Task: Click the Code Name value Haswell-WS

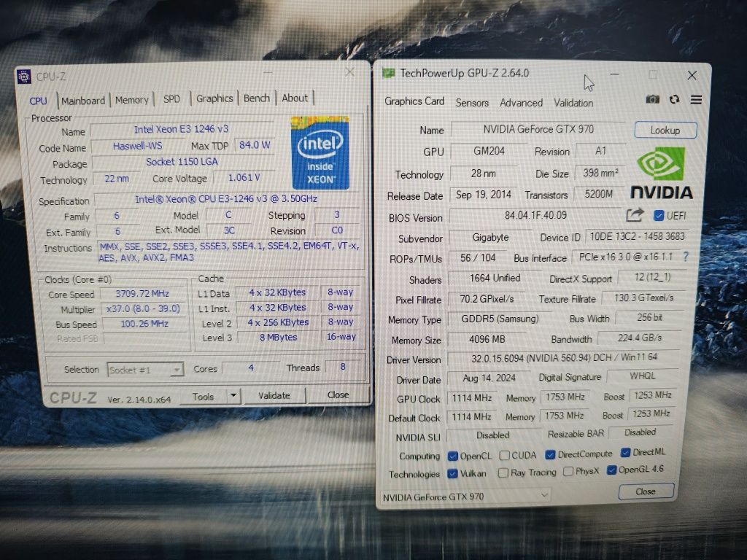Action: point(137,146)
